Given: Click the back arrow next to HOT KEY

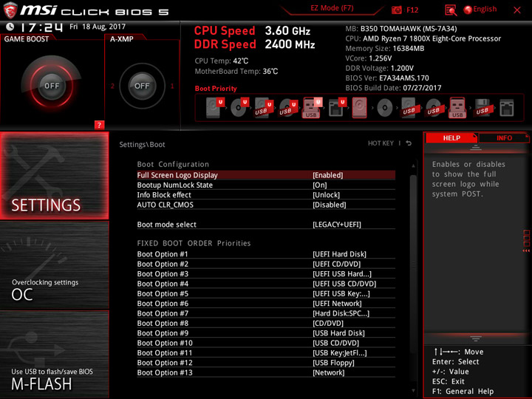Looking at the screenshot, I should [x=409, y=143].
